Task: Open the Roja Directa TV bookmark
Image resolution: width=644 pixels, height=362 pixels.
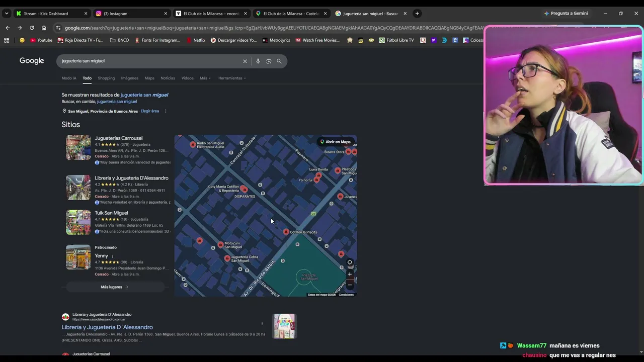Action: point(80,40)
